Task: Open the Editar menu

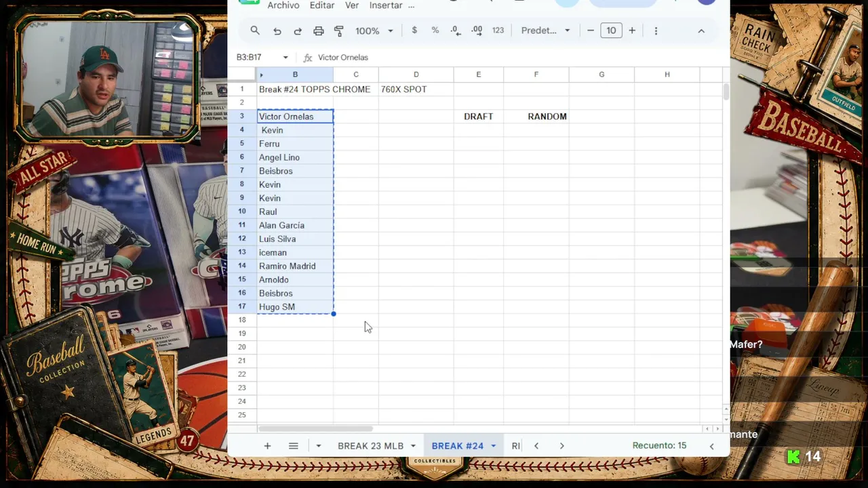Action: [x=322, y=5]
